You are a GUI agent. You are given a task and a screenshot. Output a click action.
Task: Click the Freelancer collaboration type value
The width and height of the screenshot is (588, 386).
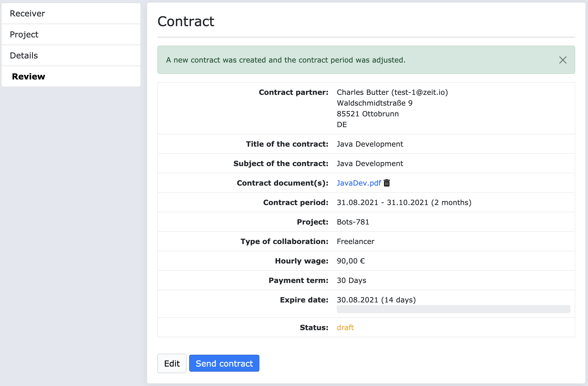tap(355, 241)
